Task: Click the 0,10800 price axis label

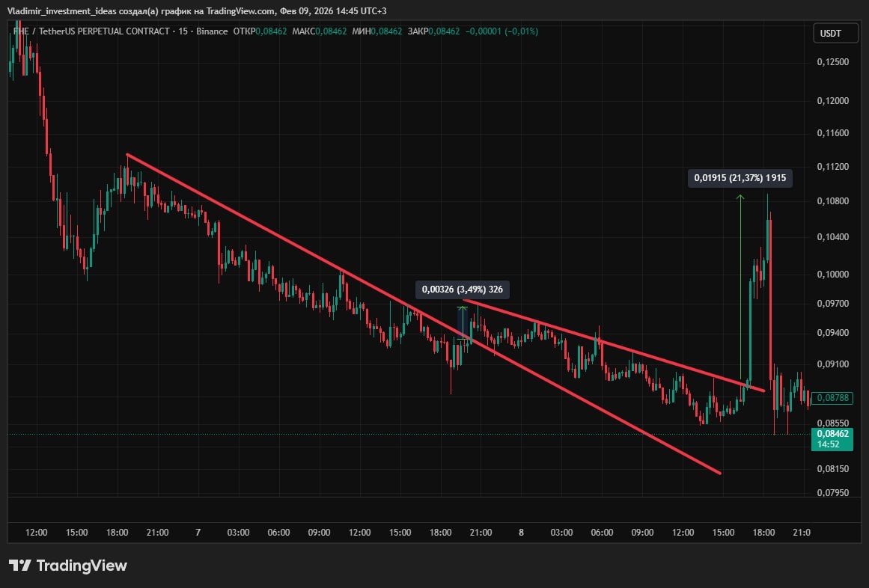Action: click(x=832, y=201)
